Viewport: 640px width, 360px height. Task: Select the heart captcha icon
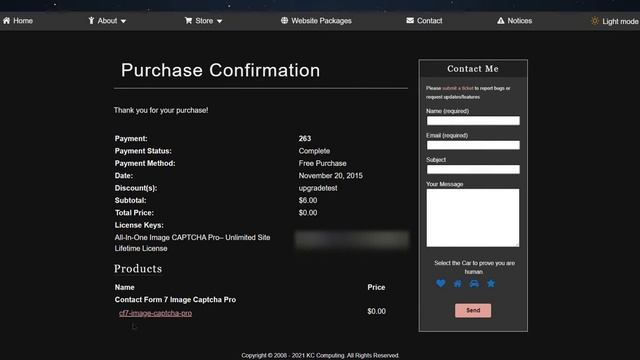tap(440, 283)
